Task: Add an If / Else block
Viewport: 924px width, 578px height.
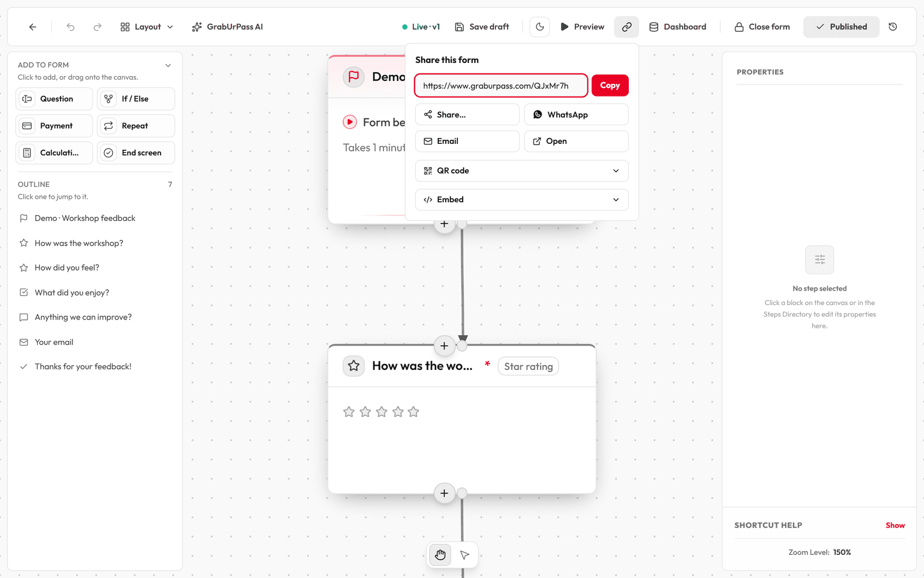Action: pyautogui.click(x=136, y=99)
